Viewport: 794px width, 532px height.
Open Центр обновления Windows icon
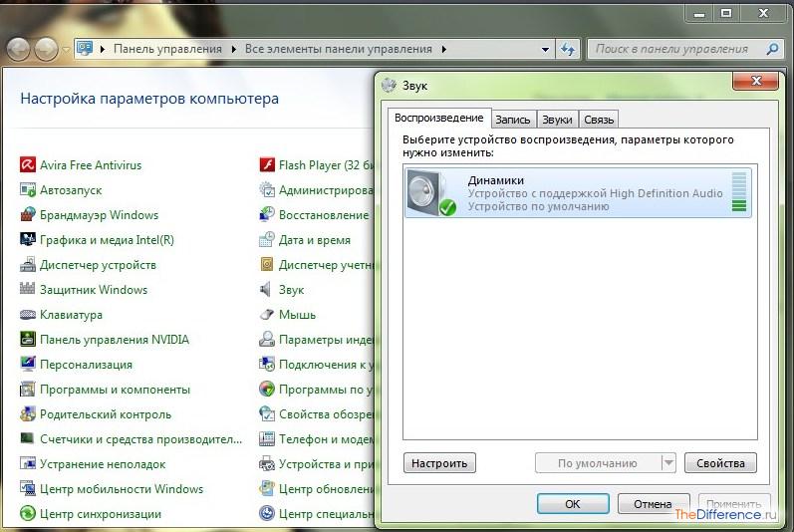[267, 488]
